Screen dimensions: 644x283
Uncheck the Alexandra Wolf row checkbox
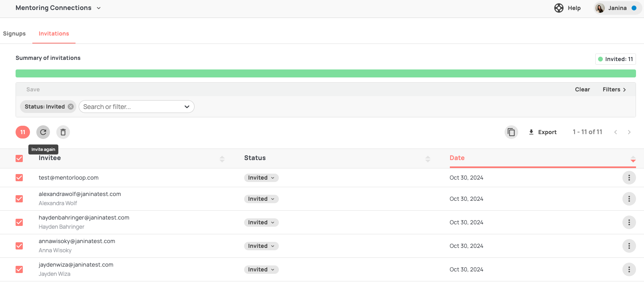point(19,199)
